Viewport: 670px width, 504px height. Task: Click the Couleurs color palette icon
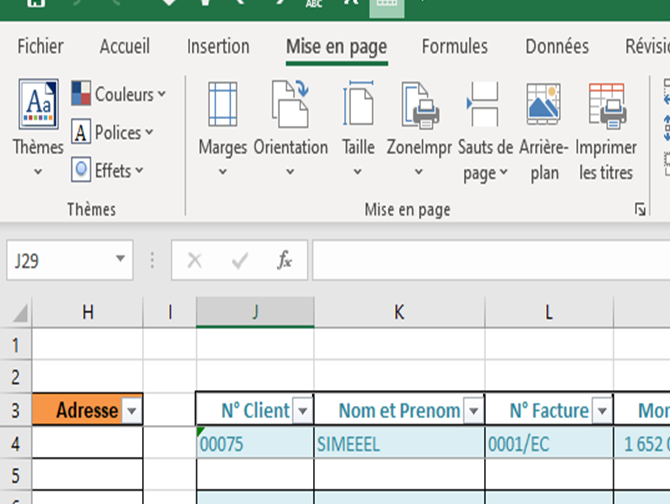(x=81, y=94)
